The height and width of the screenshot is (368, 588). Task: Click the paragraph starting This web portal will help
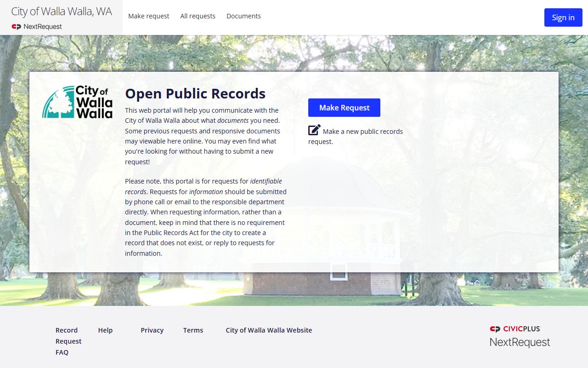click(x=203, y=136)
